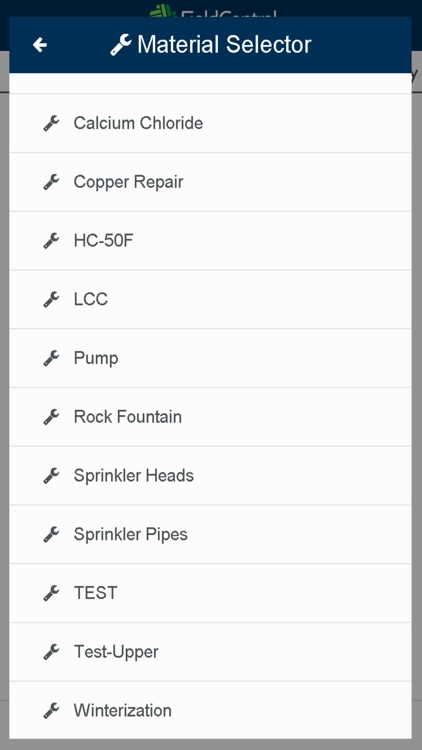
Task: Click the wrench icon beside HC-50F
Action: pyautogui.click(x=51, y=241)
